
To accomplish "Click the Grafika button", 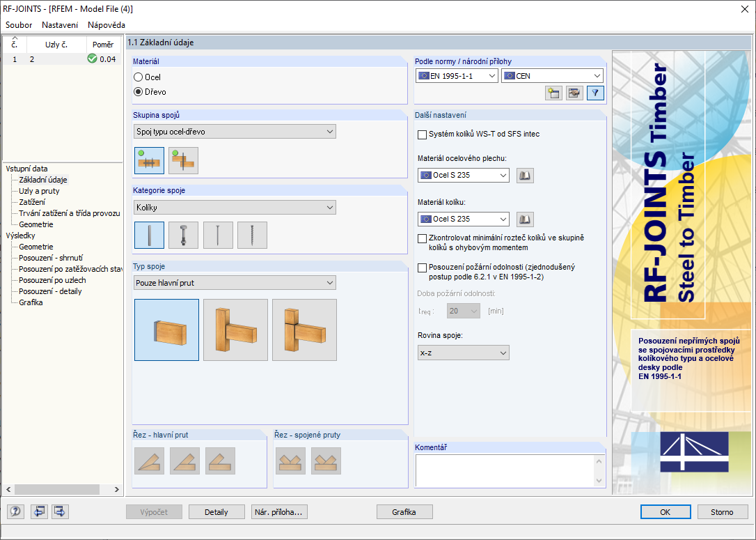I will [x=404, y=512].
